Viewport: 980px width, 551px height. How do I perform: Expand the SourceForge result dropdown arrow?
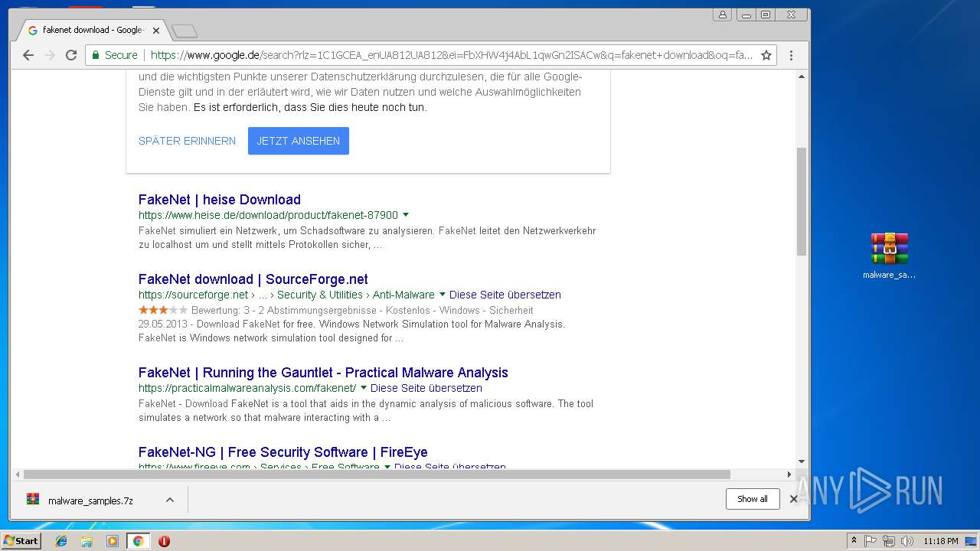(x=443, y=295)
